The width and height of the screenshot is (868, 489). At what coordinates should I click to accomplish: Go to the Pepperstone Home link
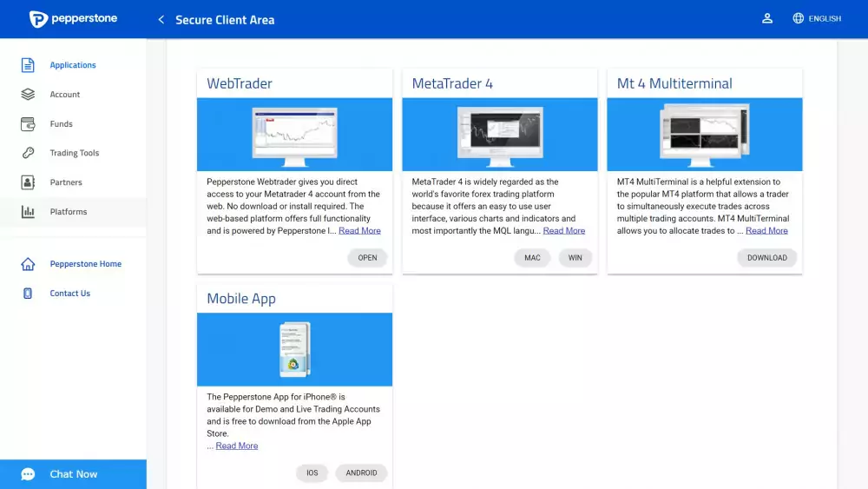[x=85, y=263]
